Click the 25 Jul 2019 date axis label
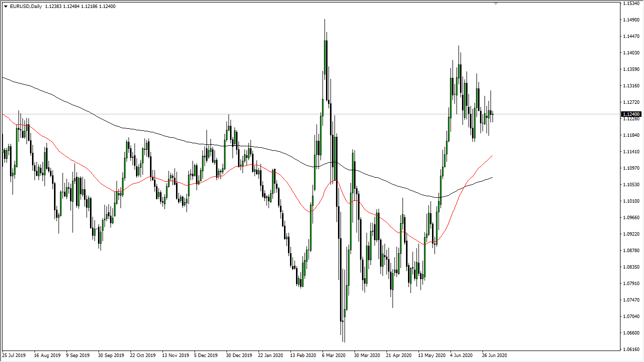The image size is (644, 362). point(13,356)
